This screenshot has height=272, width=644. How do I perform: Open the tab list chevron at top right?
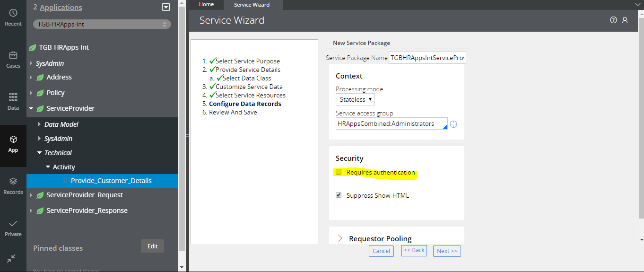click(637, 4)
